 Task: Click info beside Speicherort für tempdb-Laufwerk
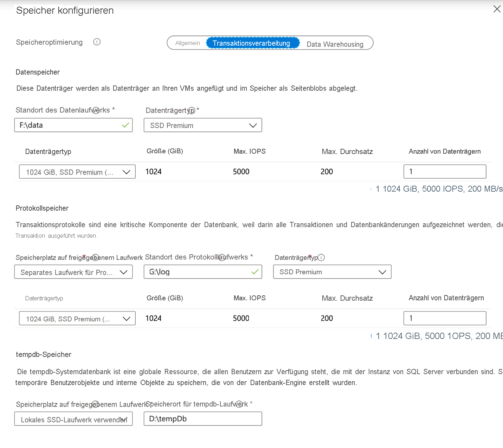pyautogui.click(x=239, y=404)
